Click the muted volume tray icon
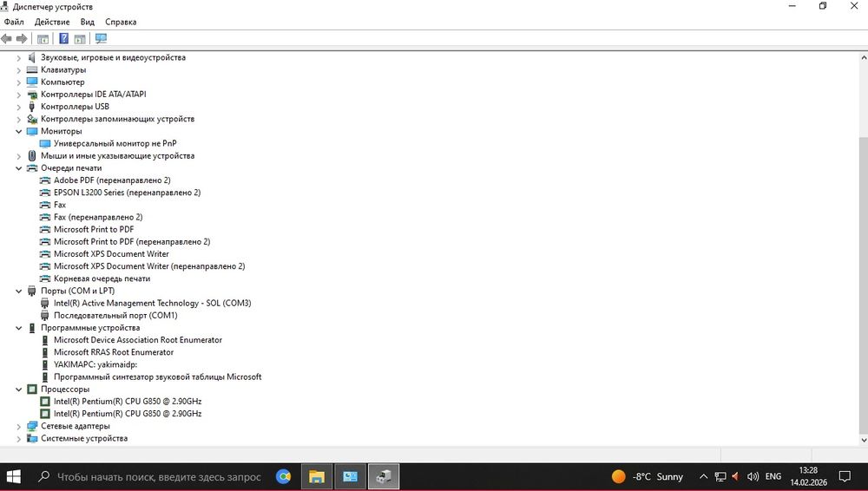 (x=736, y=476)
